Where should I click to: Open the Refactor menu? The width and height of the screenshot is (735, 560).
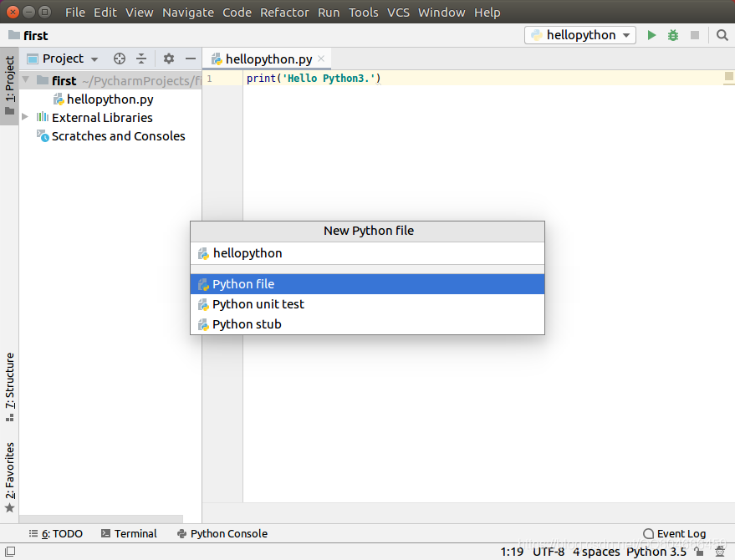click(284, 13)
